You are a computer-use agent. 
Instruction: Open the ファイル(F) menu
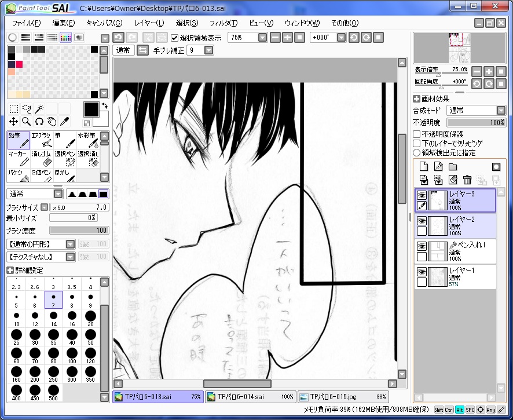coord(26,23)
